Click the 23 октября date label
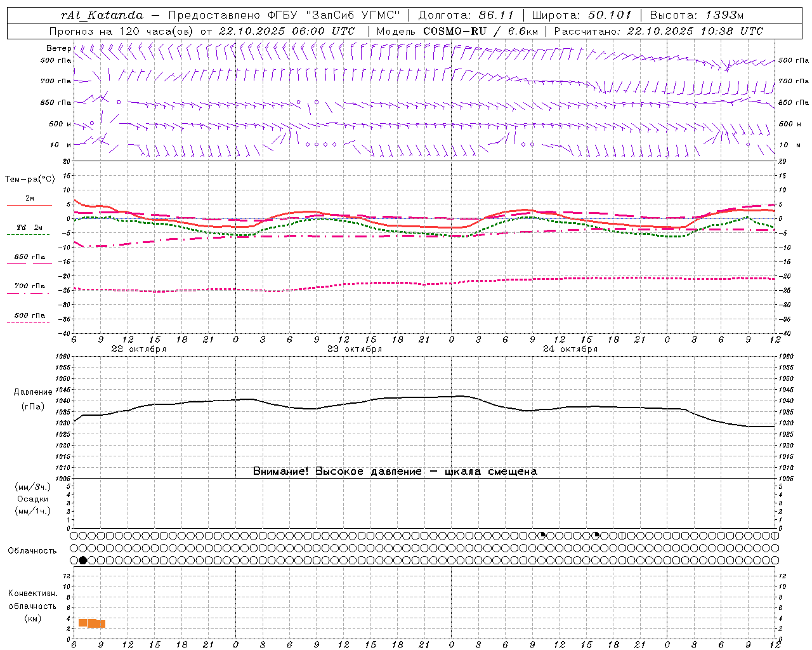The width and height of the screenshot is (812, 650). pos(355,348)
